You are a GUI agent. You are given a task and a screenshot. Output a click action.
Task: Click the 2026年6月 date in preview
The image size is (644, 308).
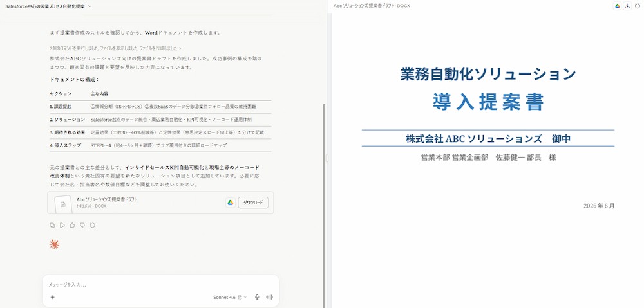point(599,206)
